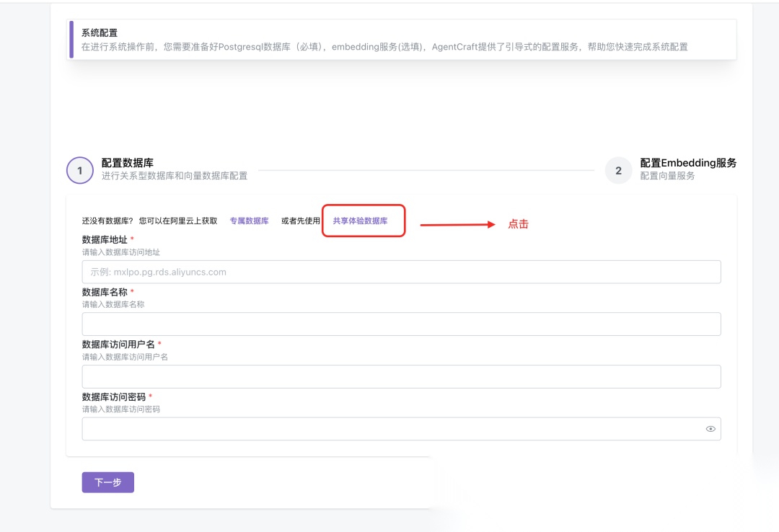The image size is (779, 532).
Task: Select step 2 circle for Embedding
Action: coord(619,170)
